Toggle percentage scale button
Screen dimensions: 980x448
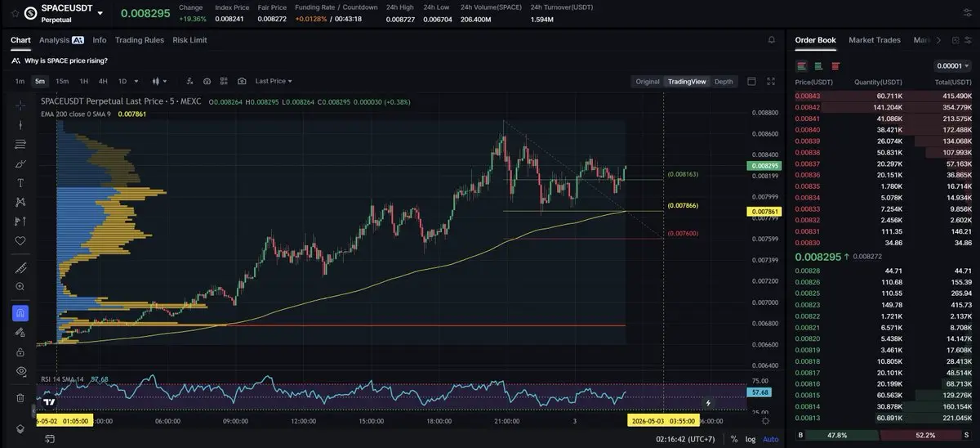(x=734, y=439)
